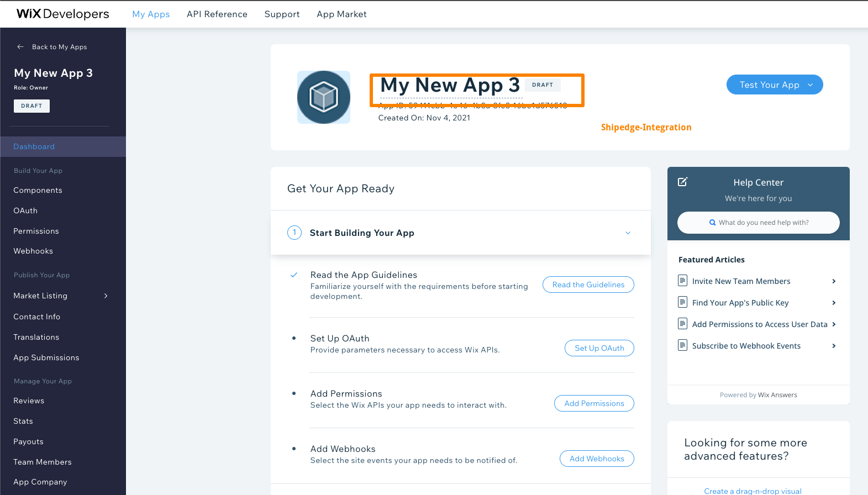Open Invite New Team Members article
This screenshot has width=868, height=495.
(x=741, y=281)
